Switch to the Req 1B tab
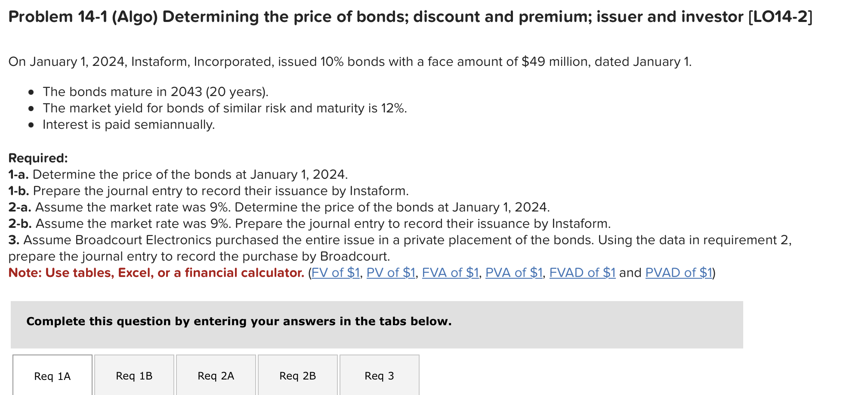The height and width of the screenshot is (395, 868). point(134,376)
